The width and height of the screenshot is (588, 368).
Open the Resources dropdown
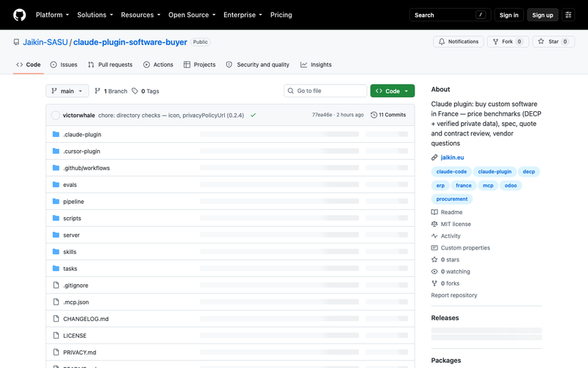point(140,15)
